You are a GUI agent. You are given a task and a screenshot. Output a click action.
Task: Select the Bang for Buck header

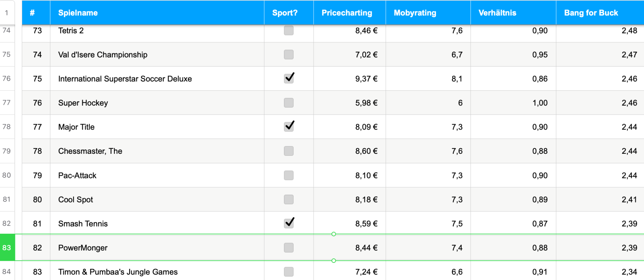pyautogui.click(x=591, y=13)
